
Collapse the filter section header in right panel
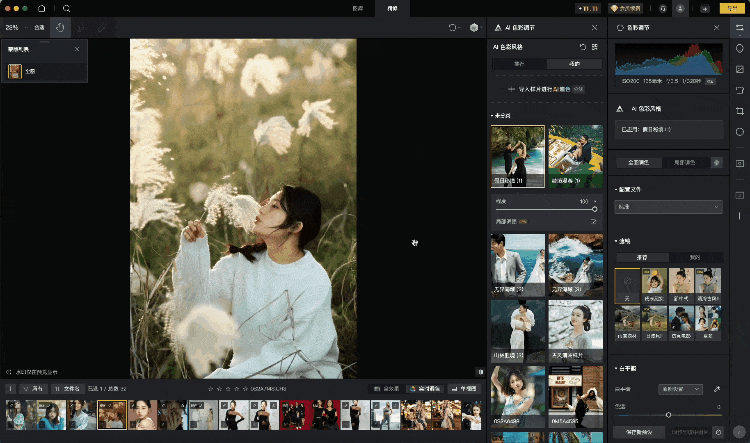tap(622, 241)
